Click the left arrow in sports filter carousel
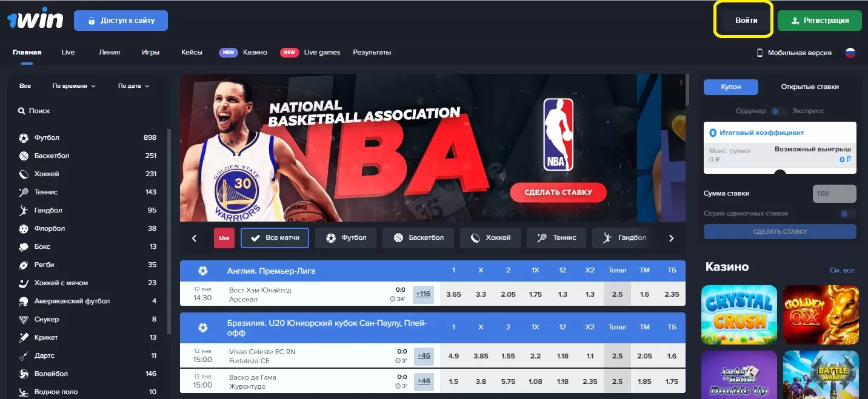868x399 pixels. (194, 238)
